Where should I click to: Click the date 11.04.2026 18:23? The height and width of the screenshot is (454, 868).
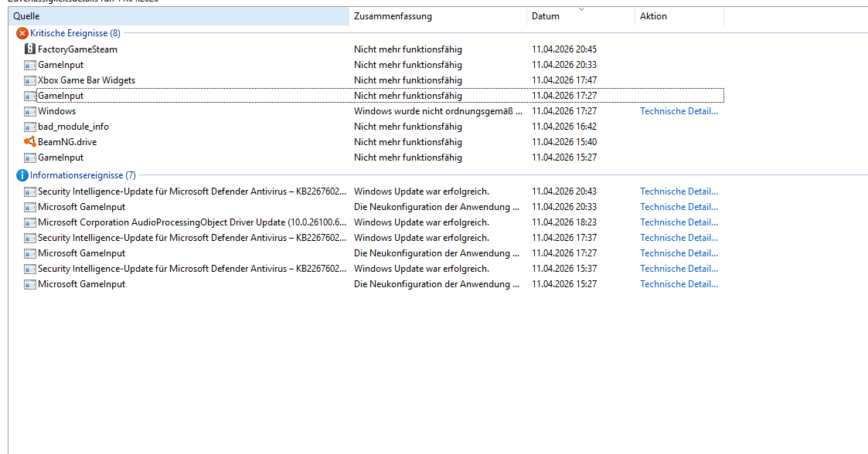tap(564, 222)
